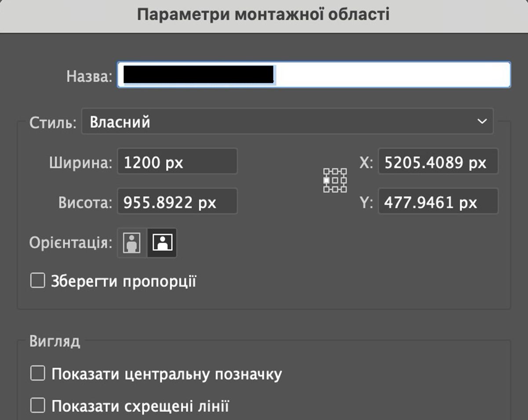Enable the 'Зберегти пропорції' checkbox

tap(38, 280)
